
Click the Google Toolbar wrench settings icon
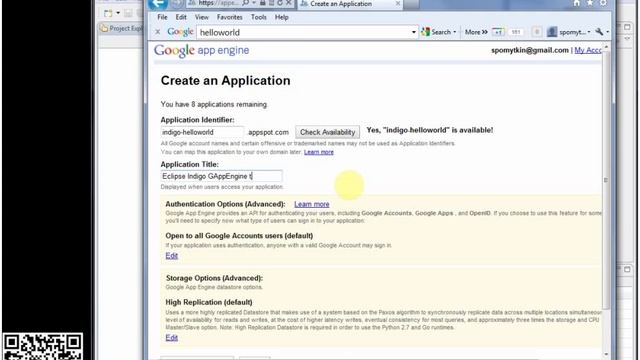[x=599, y=32]
